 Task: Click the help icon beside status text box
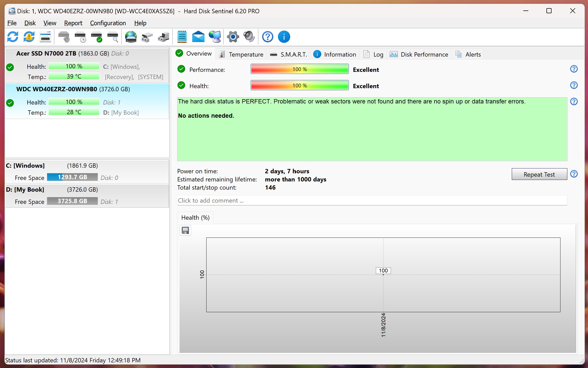574,101
